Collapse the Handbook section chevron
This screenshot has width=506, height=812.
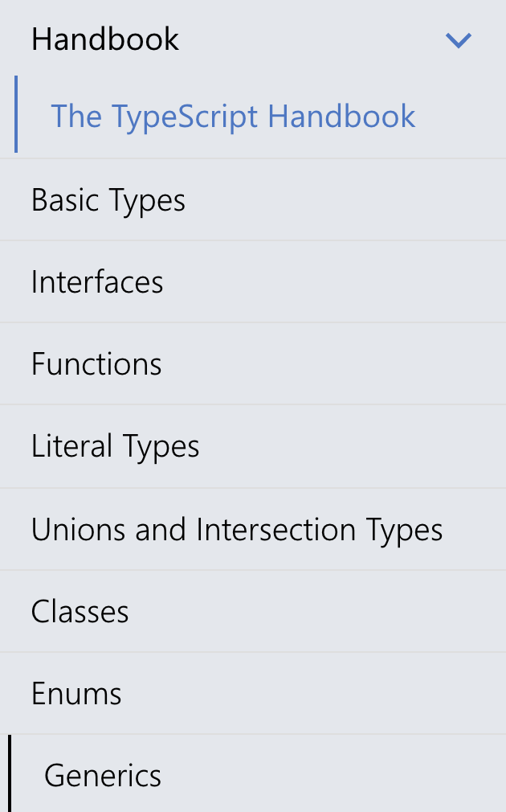(458, 40)
